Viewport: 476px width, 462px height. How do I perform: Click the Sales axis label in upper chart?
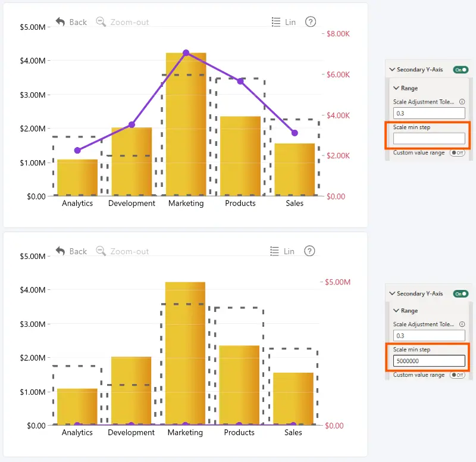(x=295, y=203)
